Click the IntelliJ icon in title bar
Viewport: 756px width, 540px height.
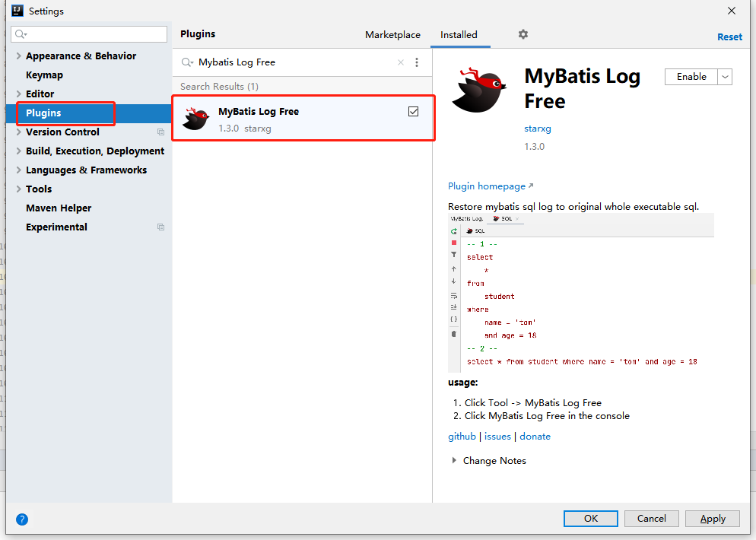pyautogui.click(x=17, y=11)
